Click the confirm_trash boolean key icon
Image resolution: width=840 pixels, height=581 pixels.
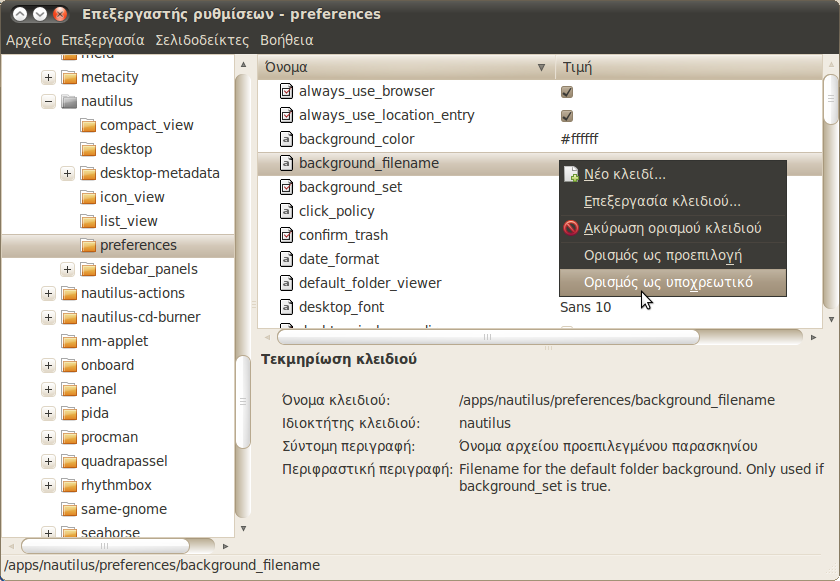(x=287, y=235)
